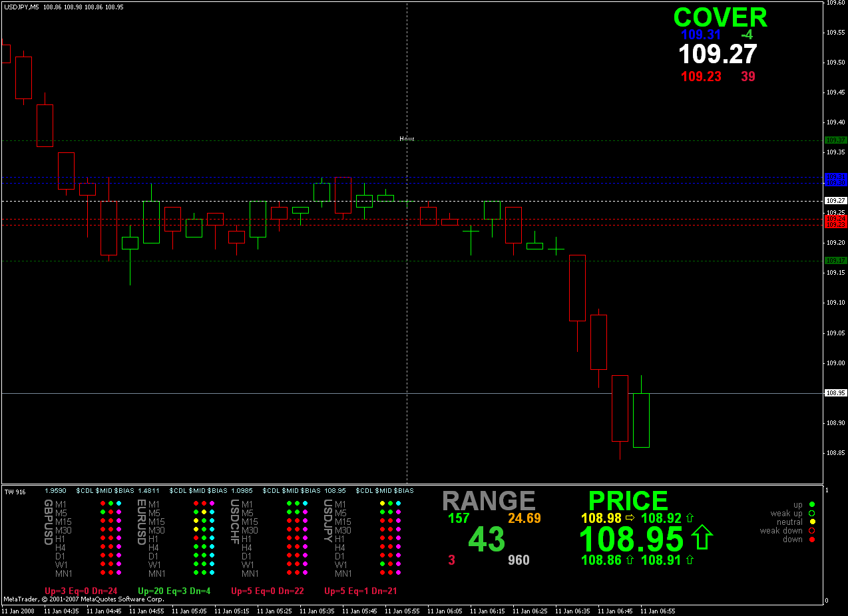Click the yellow dot in EURUSD M15 row
The height and width of the screenshot is (616, 848).
click(x=196, y=522)
